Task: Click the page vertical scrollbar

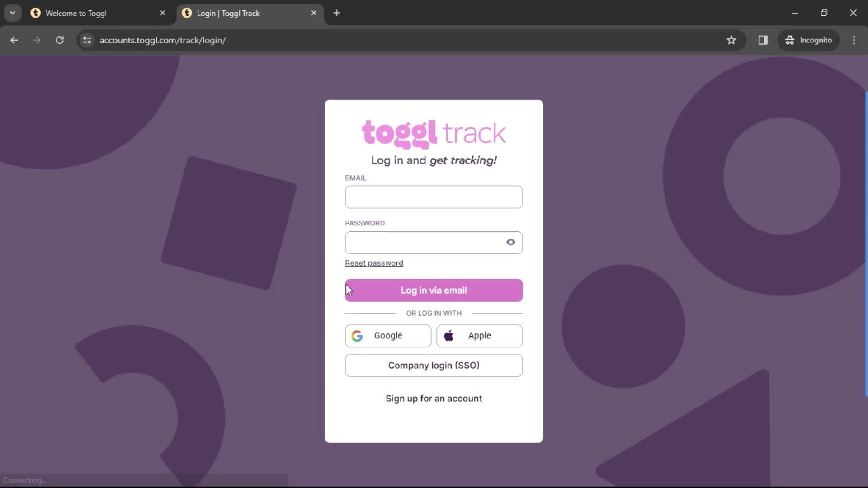Action: click(x=866, y=244)
